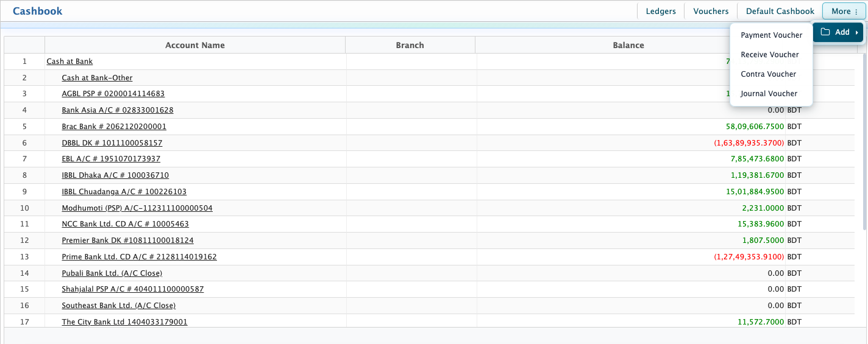Click the balance 7,85,473.6800
Viewport: 868px width, 344px height.
(x=757, y=159)
